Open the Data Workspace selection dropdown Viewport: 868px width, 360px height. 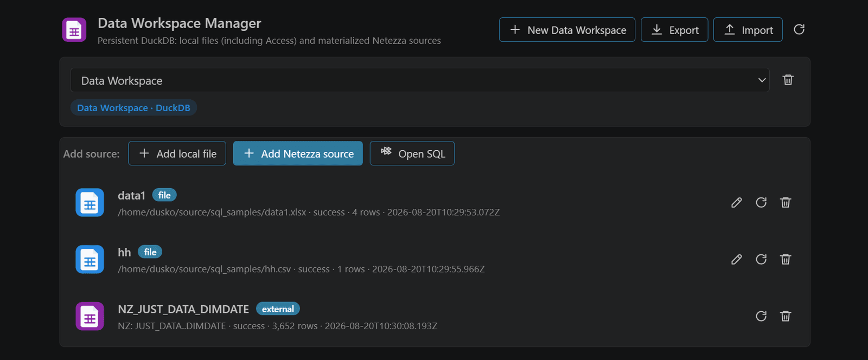(x=420, y=80)
